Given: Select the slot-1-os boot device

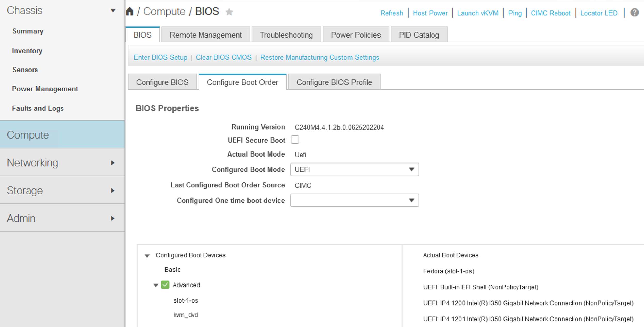Looking at the screenshot, I should (x=186, y=300).
